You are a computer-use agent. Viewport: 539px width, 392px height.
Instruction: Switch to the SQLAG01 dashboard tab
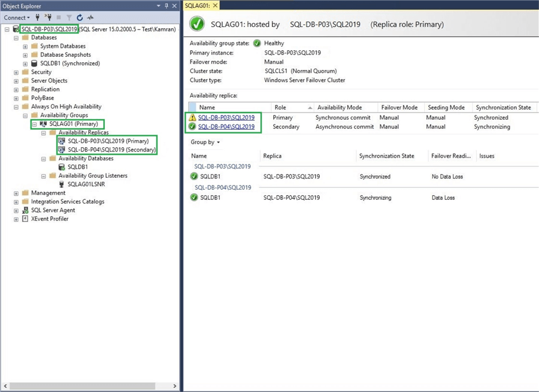tap(197, 5)
